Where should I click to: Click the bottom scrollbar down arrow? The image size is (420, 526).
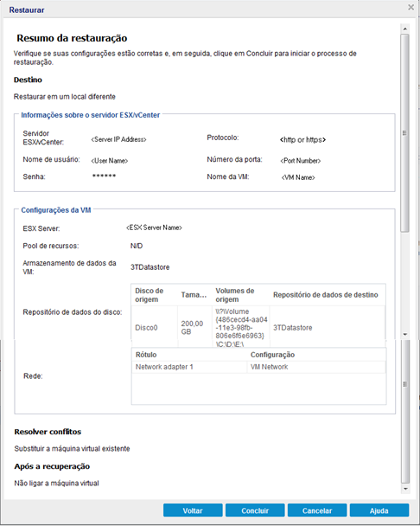pos(405,489)
